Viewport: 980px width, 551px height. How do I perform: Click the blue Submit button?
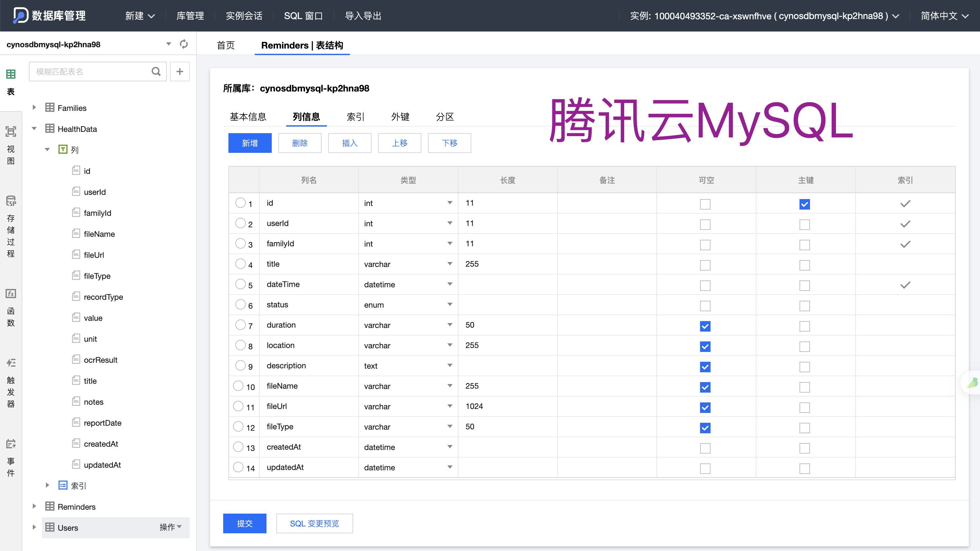coord(245,523)
